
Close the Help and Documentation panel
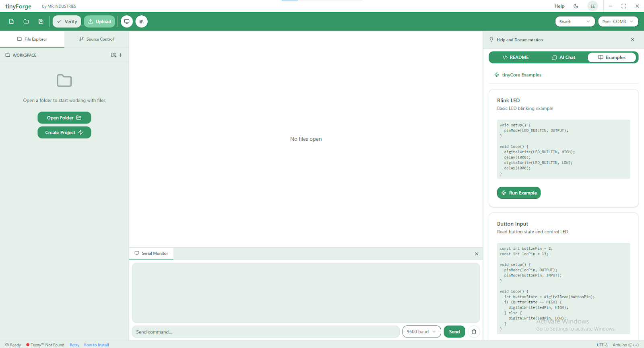tap(632, 40)
